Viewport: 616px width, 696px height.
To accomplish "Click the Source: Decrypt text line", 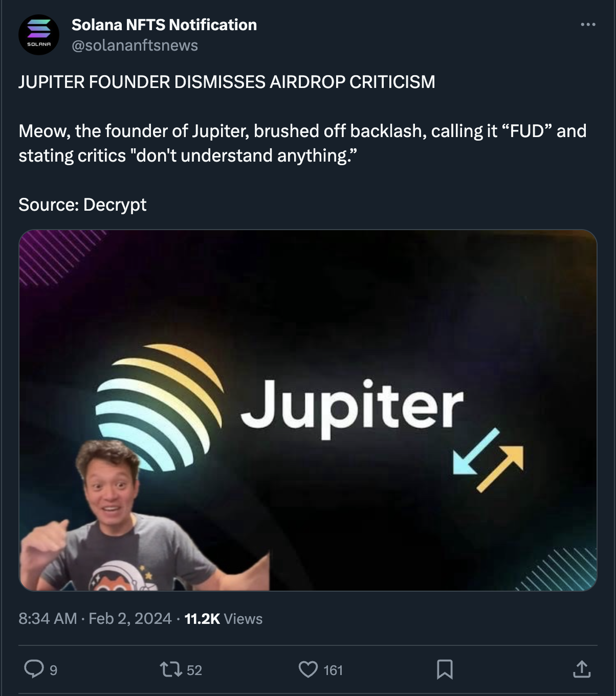I will click(82, 205).
